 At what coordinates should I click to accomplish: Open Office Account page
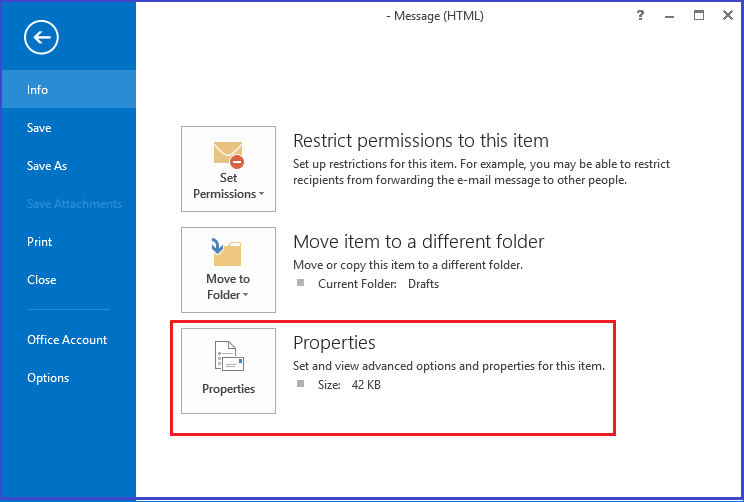[69, 339]
